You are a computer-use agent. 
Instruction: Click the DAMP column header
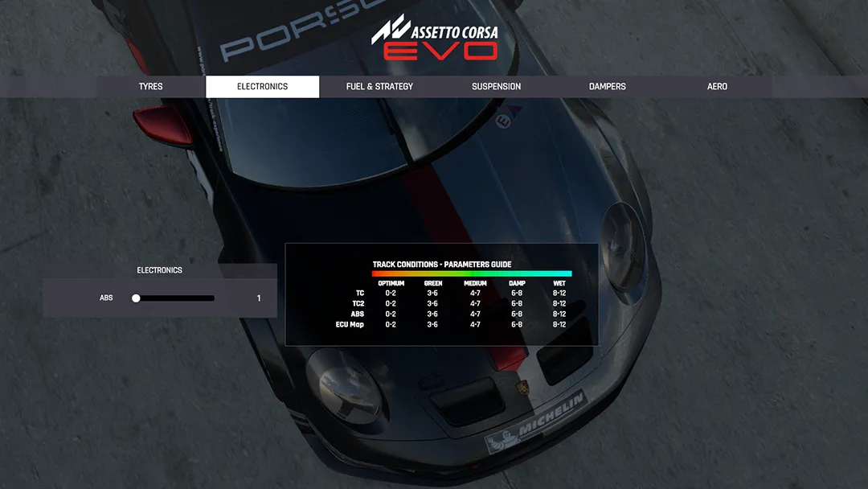517,283
